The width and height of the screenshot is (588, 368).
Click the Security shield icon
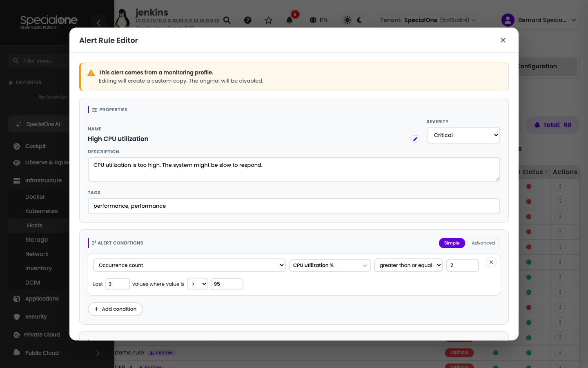tap(17, 316)
